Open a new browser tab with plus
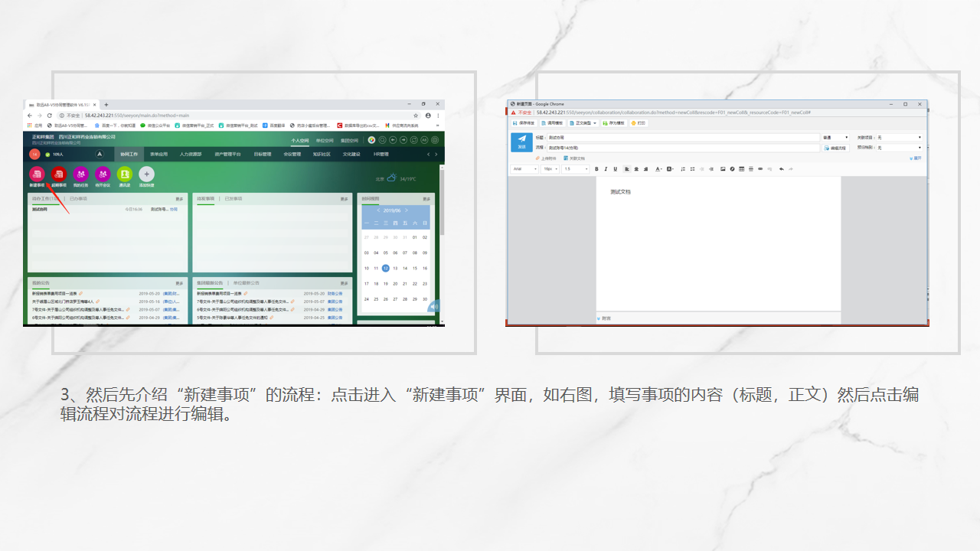 point(106,104)
